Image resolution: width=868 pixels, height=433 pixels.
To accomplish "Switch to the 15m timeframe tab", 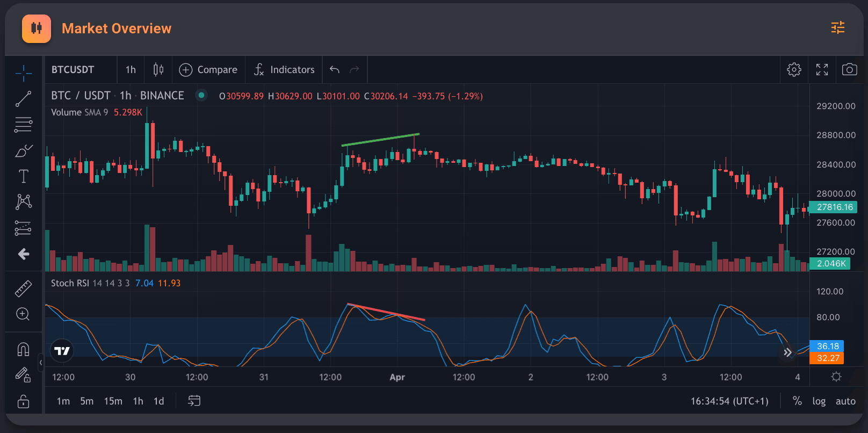I will coord(113,401).
